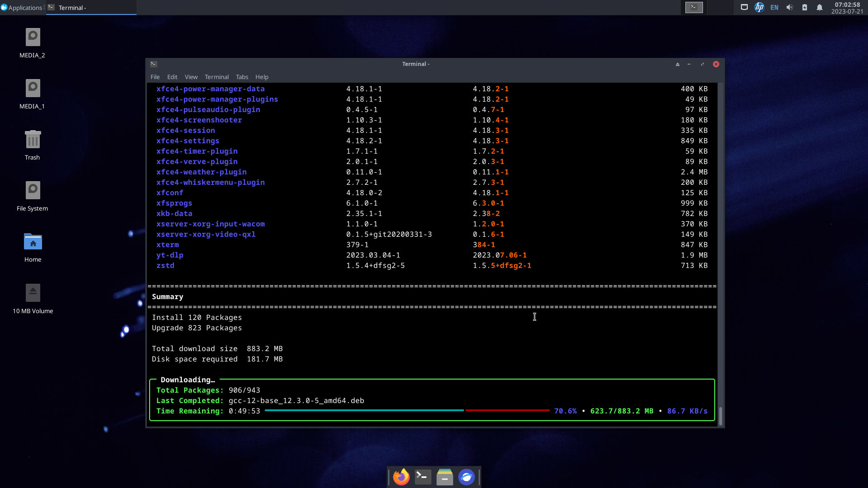Open the File menu in Terminal
This screenshot has width=868, height=488.
155,77
